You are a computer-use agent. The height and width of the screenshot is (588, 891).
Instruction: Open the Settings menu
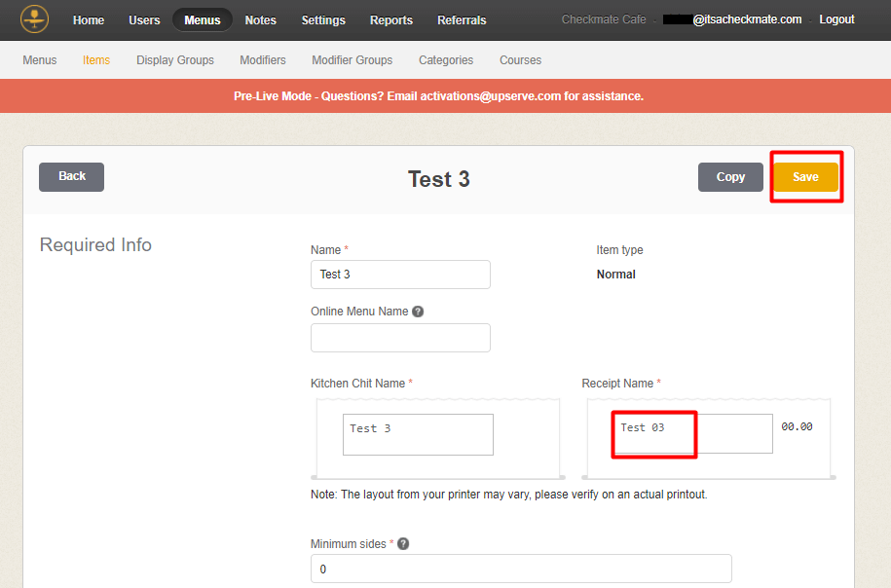pyautogui.click(x=323, y=20)
